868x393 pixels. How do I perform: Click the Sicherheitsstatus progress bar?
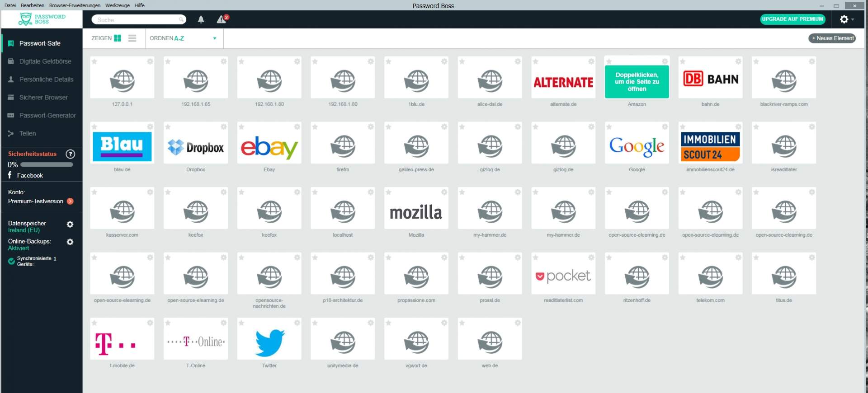(47, 165)
